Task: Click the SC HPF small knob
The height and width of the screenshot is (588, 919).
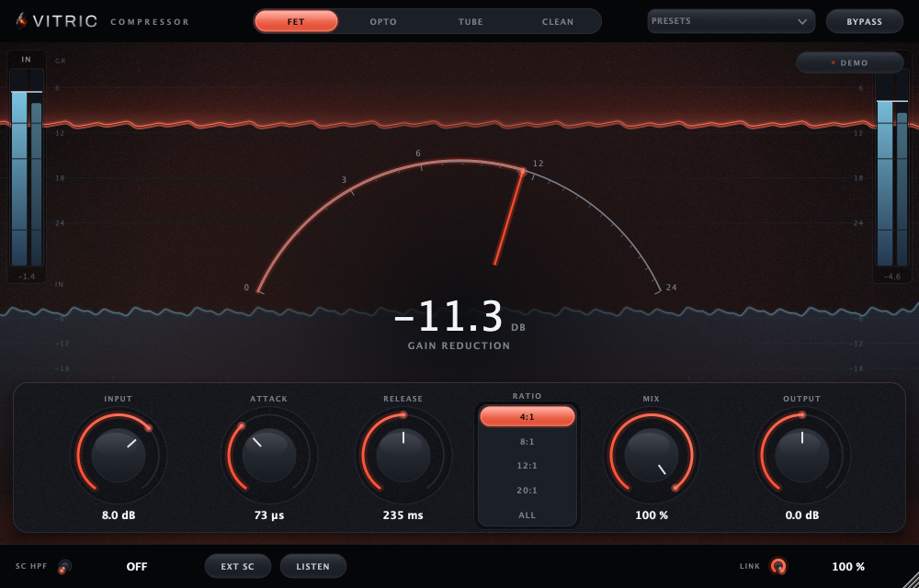Action: pos(64,566)
